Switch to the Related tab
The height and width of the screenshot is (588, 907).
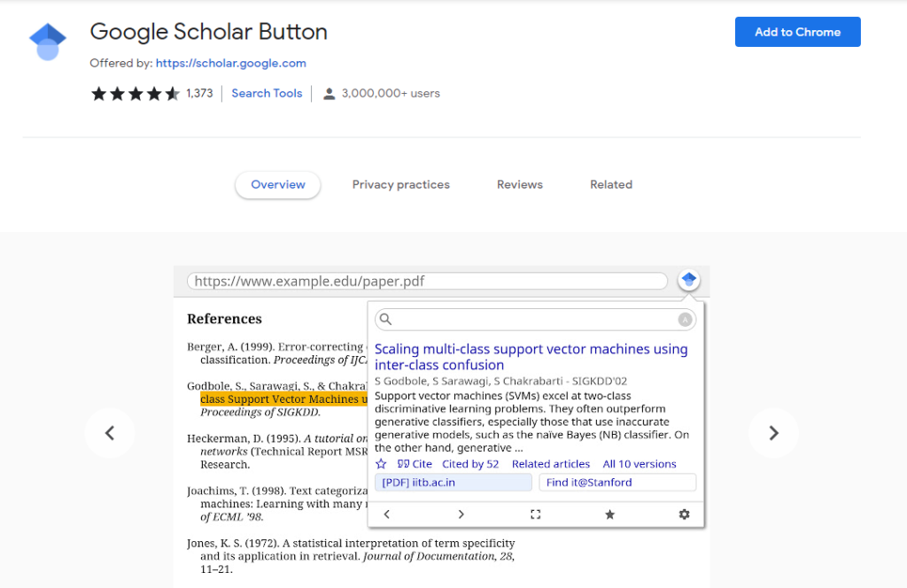tap(611, 185)
